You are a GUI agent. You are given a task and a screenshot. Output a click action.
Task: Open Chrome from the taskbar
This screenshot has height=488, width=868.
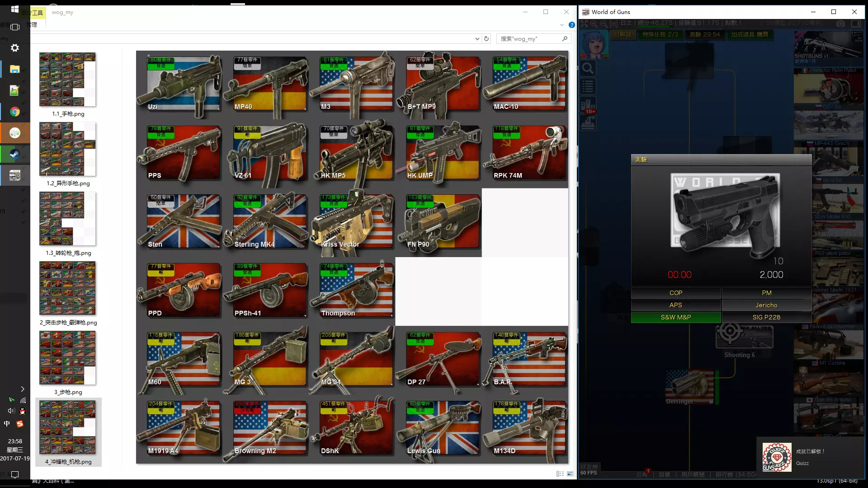(x=15, y=112)
